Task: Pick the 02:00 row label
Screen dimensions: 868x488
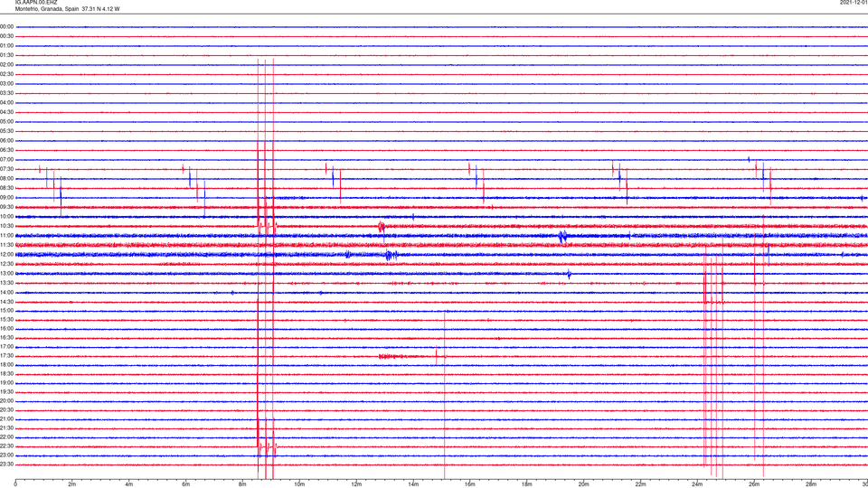Action: click(6, 64)
